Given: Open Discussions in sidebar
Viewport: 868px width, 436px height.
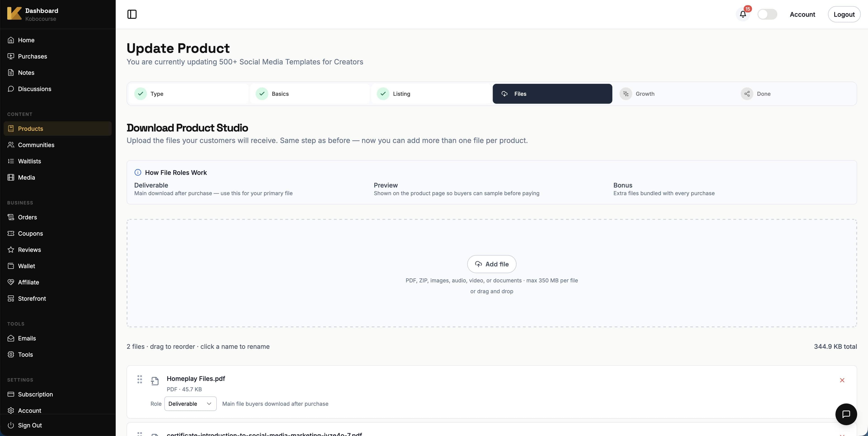Looking at the screenshot, I should point(58,89).
